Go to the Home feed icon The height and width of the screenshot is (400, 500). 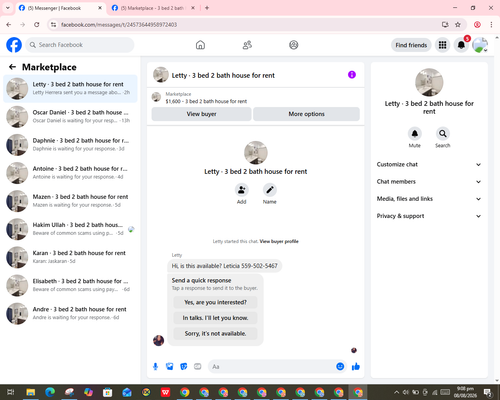200,45
